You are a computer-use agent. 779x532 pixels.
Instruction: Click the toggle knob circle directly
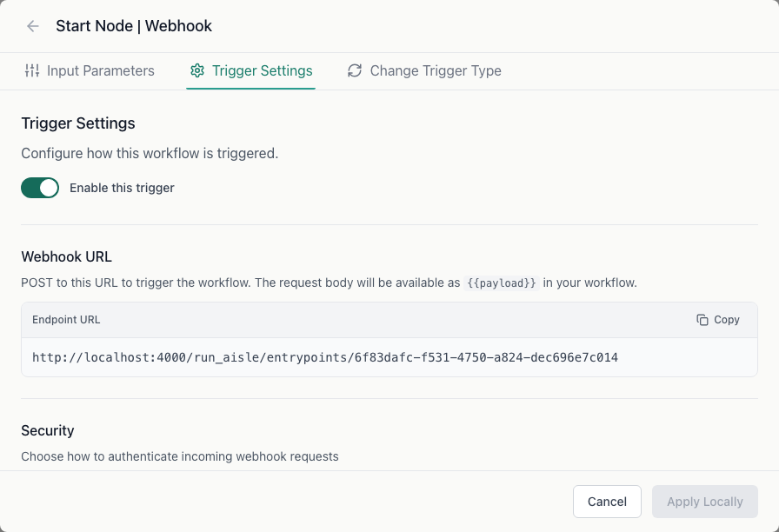(49, 188)
